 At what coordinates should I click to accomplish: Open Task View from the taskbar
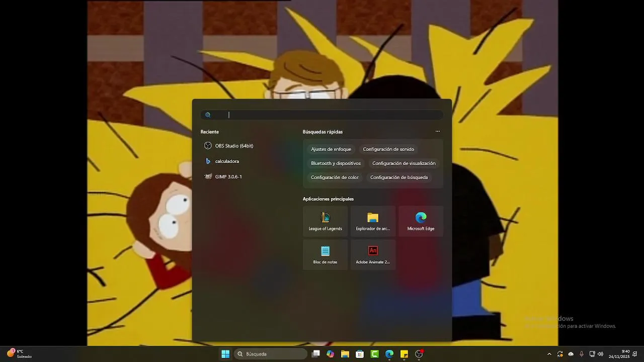[316, 354]
